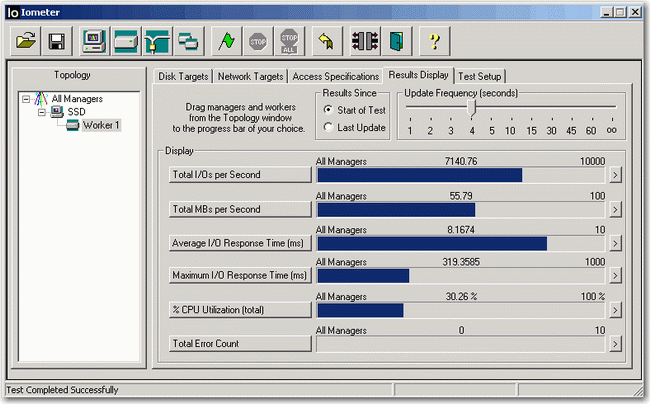650x404 pixels.
Task: Select the All Managers icon in Topology
Action: [x=41, y=99]
